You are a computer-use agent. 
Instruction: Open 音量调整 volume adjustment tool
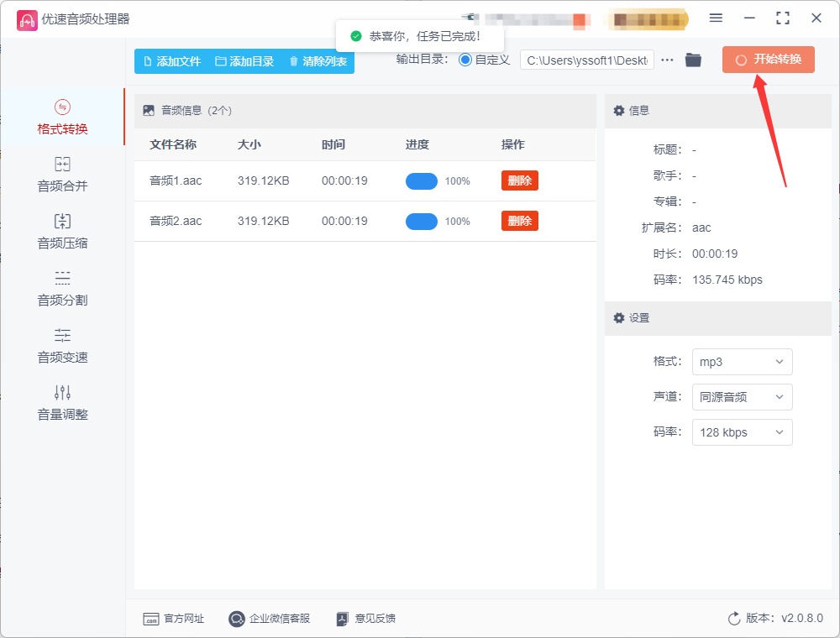pos(62,403)
